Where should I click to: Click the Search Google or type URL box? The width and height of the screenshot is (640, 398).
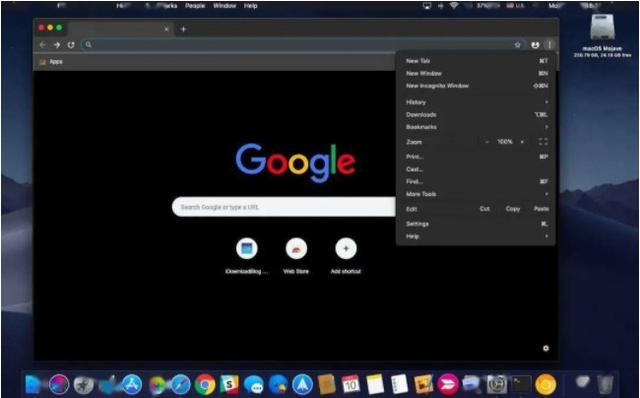pyautogui.click(x=284, y=207)
